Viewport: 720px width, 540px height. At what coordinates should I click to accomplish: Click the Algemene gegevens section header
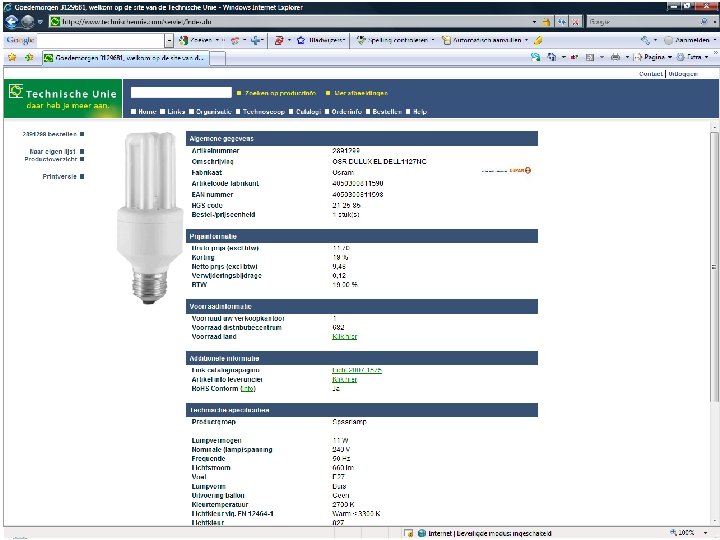click(362, 138)
